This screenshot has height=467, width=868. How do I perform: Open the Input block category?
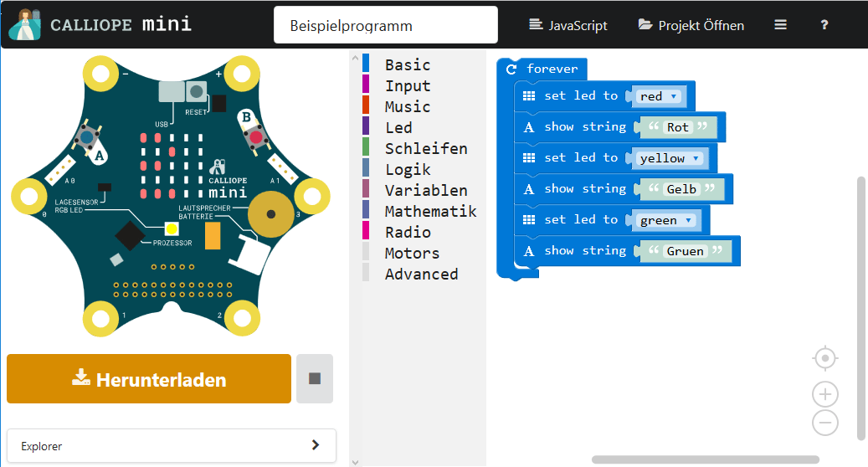point(408,85)
